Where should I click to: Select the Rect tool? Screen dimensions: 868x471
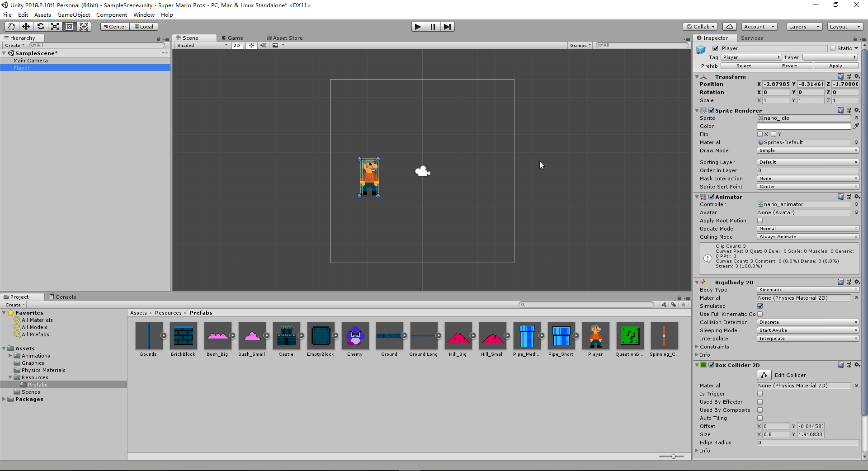[69, 27]
